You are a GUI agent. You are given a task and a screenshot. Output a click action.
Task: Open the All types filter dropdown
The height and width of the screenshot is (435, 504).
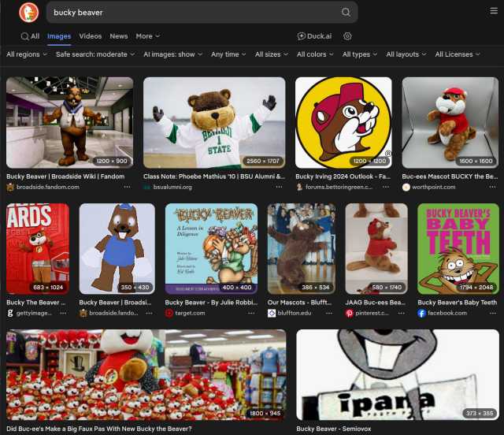360,54
